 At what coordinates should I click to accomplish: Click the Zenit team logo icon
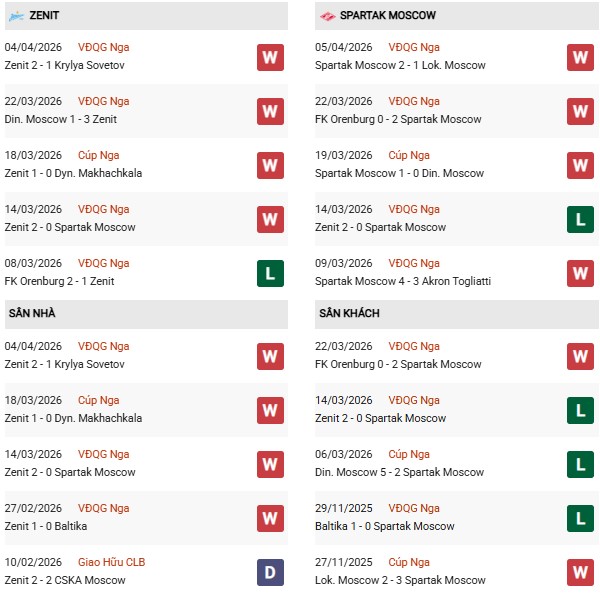(17, 16)
